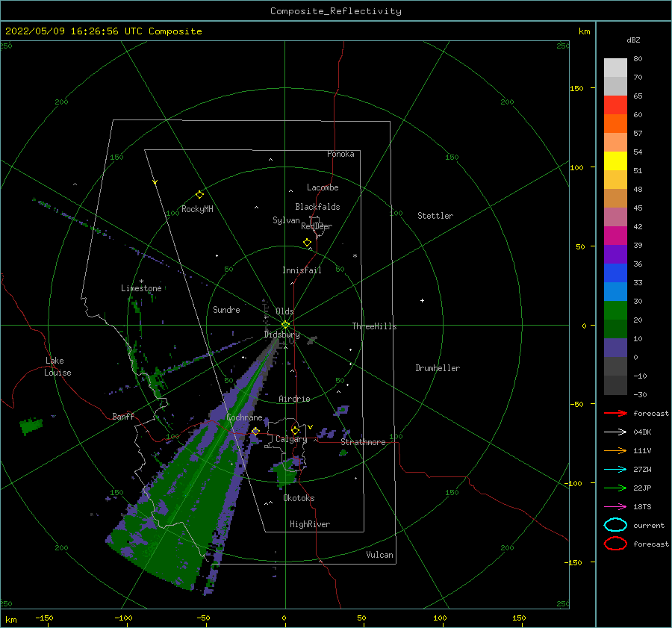Click the dBZ legend heading
672x628 pixels.
[633, 40]
